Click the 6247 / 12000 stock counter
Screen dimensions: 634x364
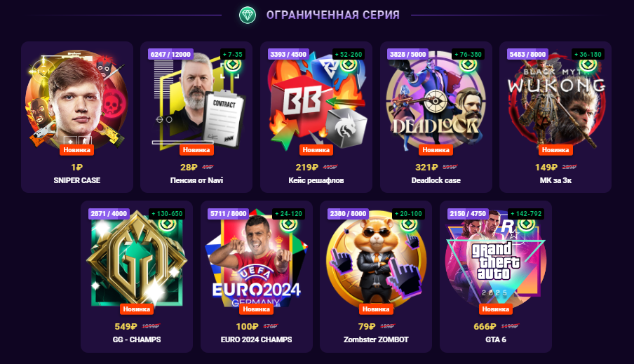[x=170, y=54]
